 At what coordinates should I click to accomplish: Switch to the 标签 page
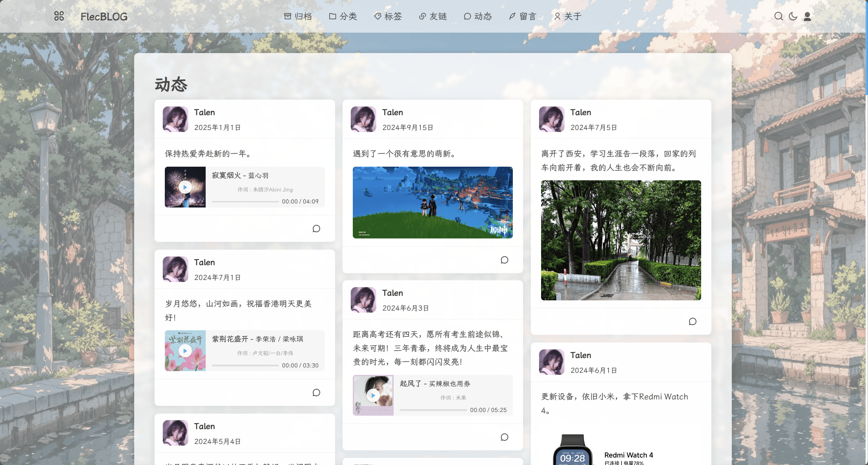tap(388, 16)
